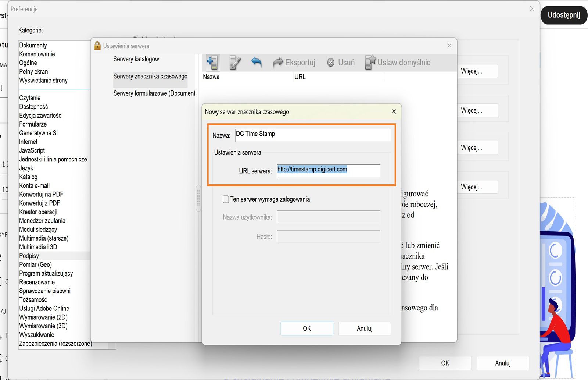The height and width of the screenshot is (380, 588).
Task: Select Serwery formularzowe category
Action: point(154,93)
